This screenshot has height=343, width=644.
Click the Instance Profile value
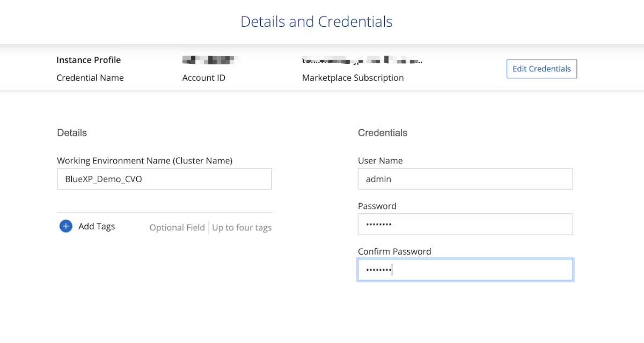click(89, 60)
